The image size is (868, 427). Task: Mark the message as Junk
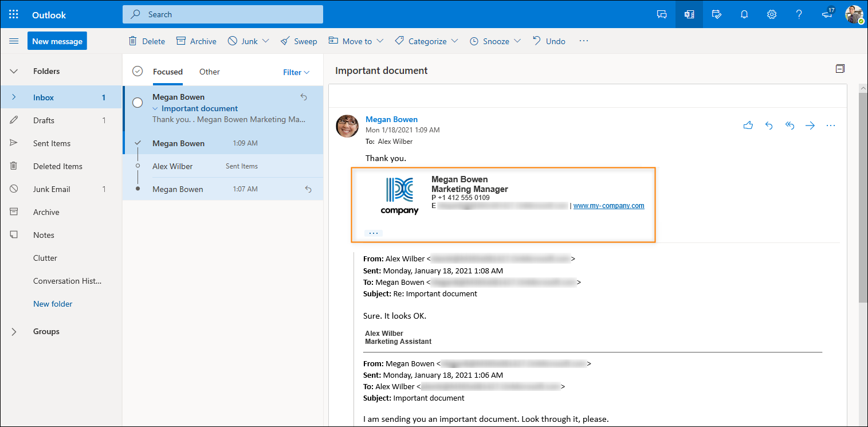[242, 41]
